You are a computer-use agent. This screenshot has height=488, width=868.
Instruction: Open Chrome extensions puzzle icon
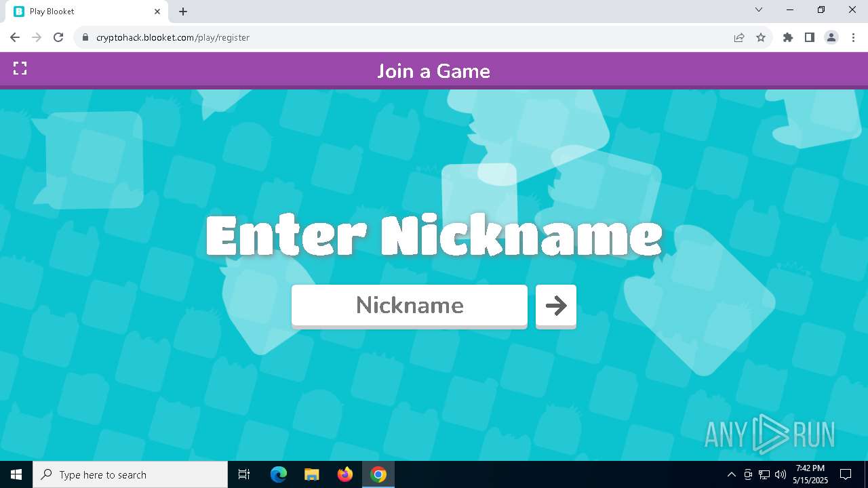point(788,37)
